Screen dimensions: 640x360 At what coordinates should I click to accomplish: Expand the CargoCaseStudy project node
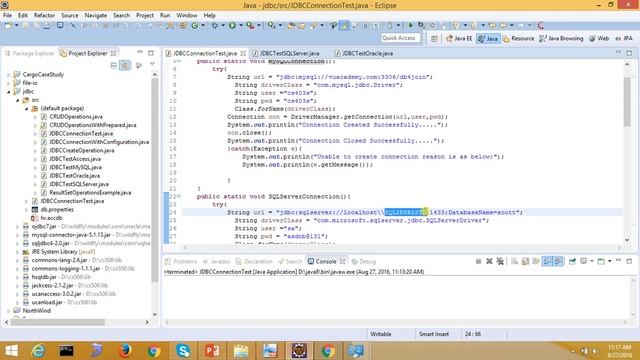coord(9,75)
